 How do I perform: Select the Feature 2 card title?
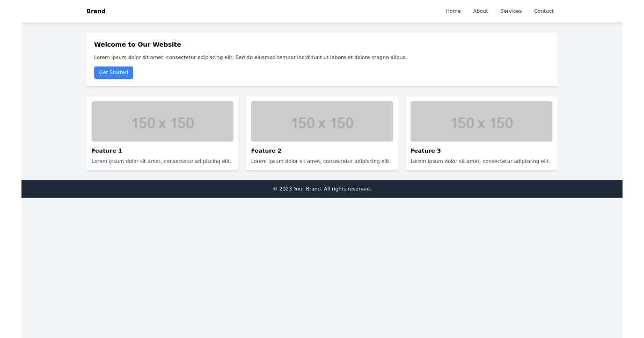pos(266,151)
